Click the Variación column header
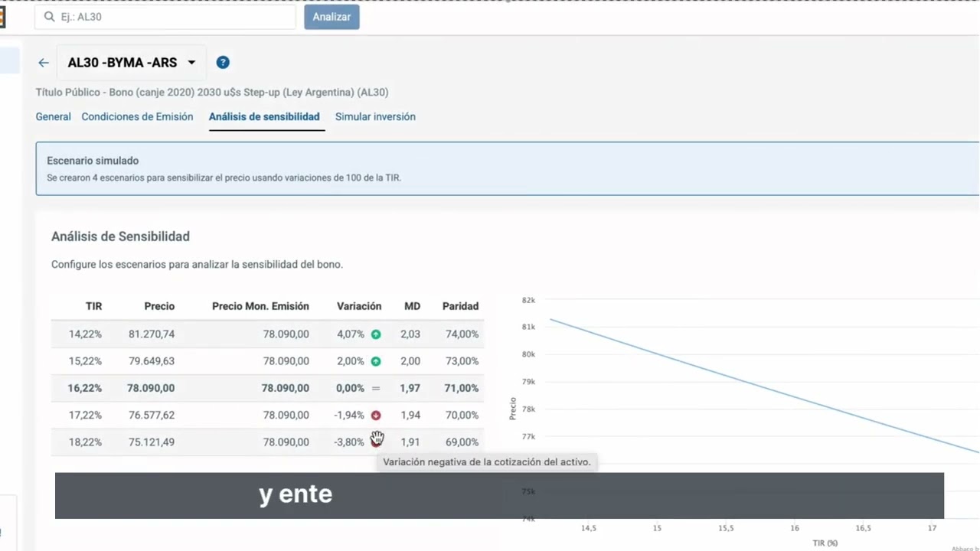The image size is (980, 551). [x=359, y=306]
